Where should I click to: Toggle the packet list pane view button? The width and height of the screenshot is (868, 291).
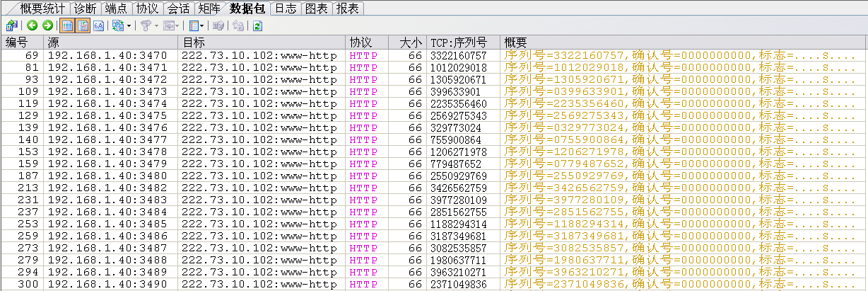pos(67,25)
